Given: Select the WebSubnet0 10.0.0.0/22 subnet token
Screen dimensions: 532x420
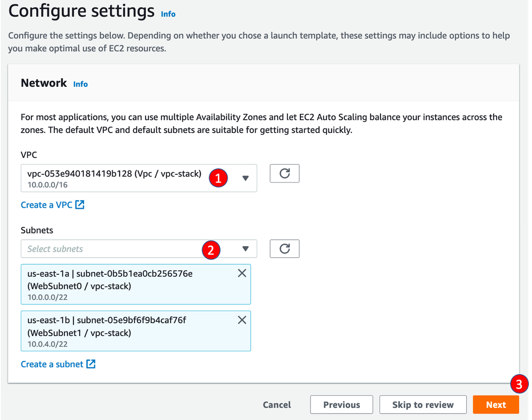Looking at the screenshot, I should coord(125,284).
